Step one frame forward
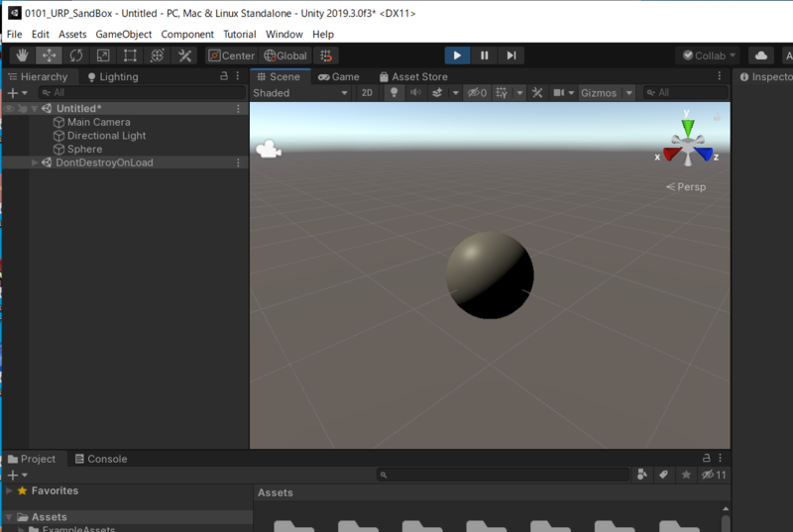This screenshot has width=793, height=532. click(511, 55)
